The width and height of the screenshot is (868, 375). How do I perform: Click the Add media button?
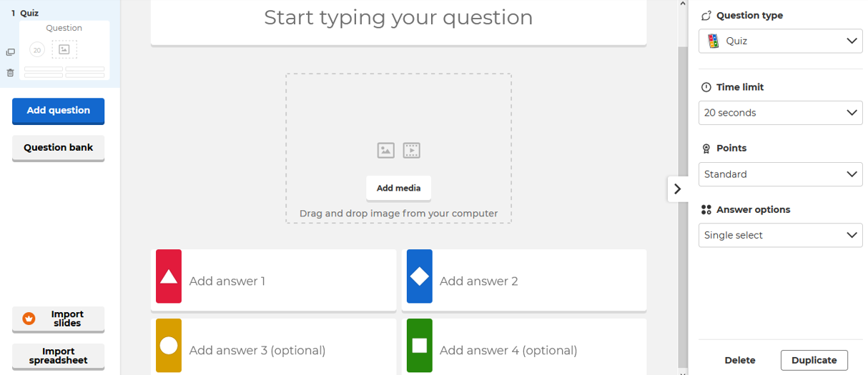(x=398, y=188)
